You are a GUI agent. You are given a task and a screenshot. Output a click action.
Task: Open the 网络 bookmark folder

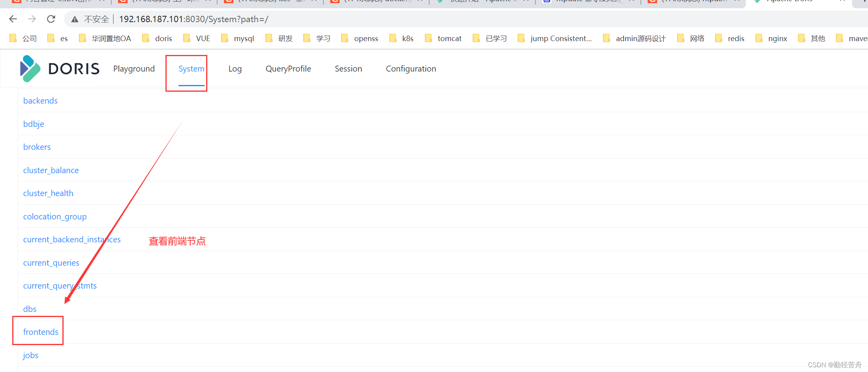tap(691, 38)
